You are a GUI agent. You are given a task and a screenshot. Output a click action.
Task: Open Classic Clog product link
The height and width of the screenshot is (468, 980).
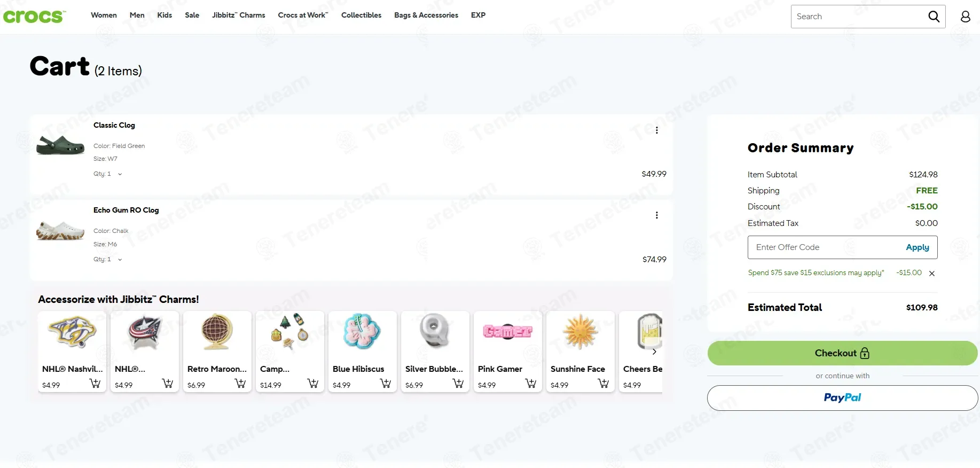tap(114, 125)
